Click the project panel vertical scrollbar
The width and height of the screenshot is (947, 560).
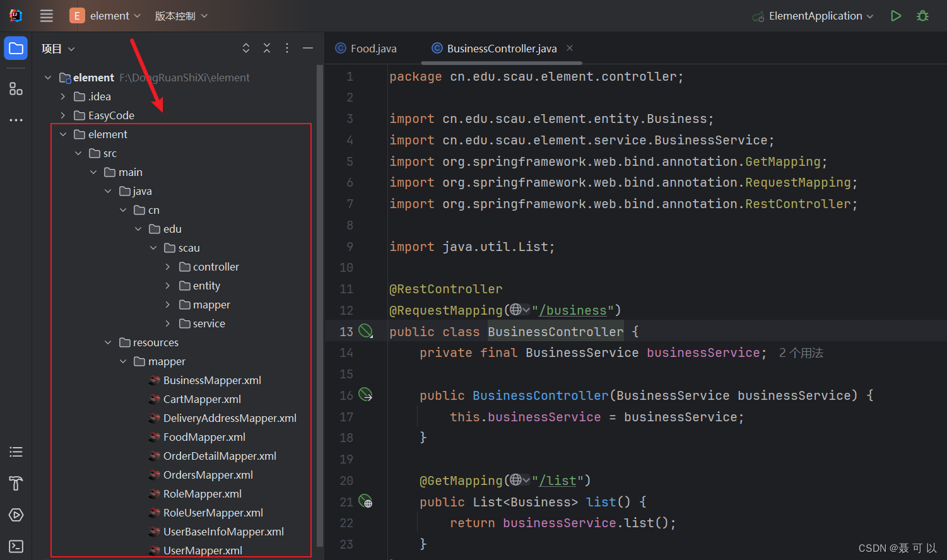(x=320, y=306)
